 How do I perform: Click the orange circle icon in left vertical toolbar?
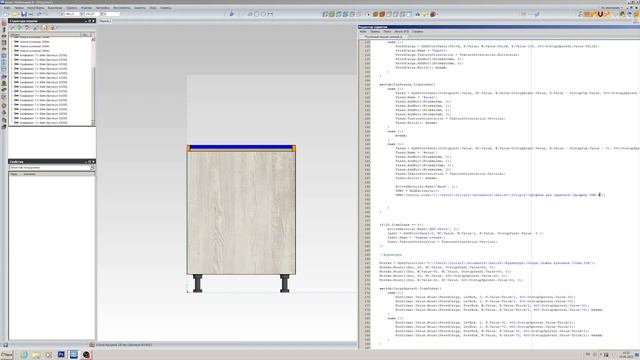pos(4,106)
